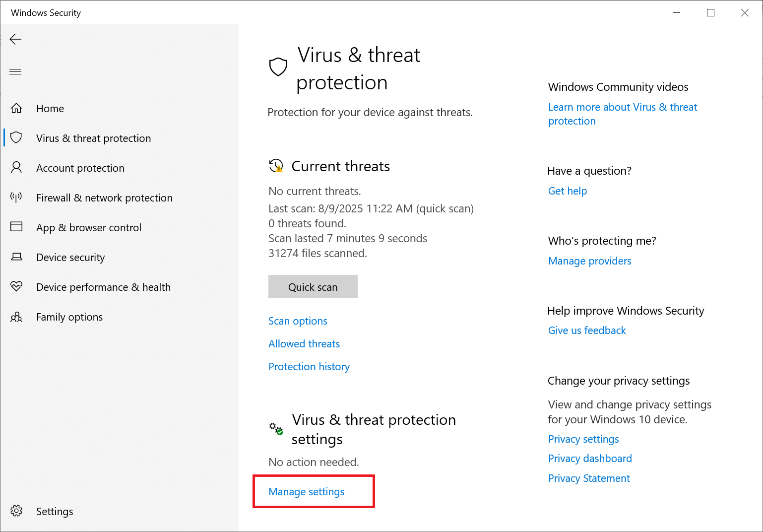The image size is (763, 532).
Task: Click the back arrow icon
Action: (16, 39)
